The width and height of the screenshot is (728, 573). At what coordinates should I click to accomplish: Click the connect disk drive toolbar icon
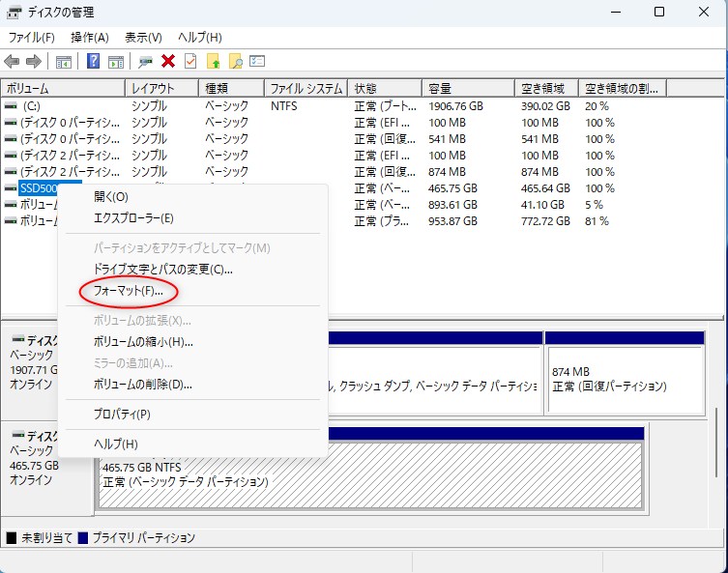[x=145, y=62]
